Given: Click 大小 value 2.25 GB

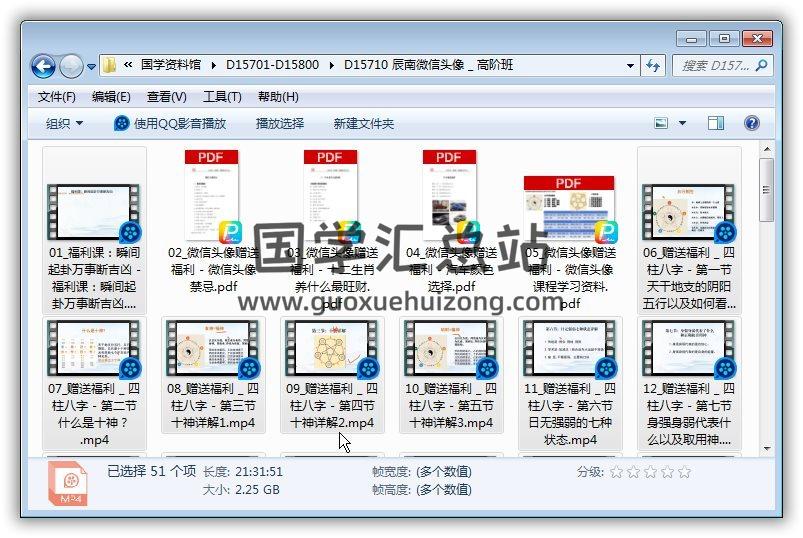Looking at the screenshot, I should coord(257,490).
